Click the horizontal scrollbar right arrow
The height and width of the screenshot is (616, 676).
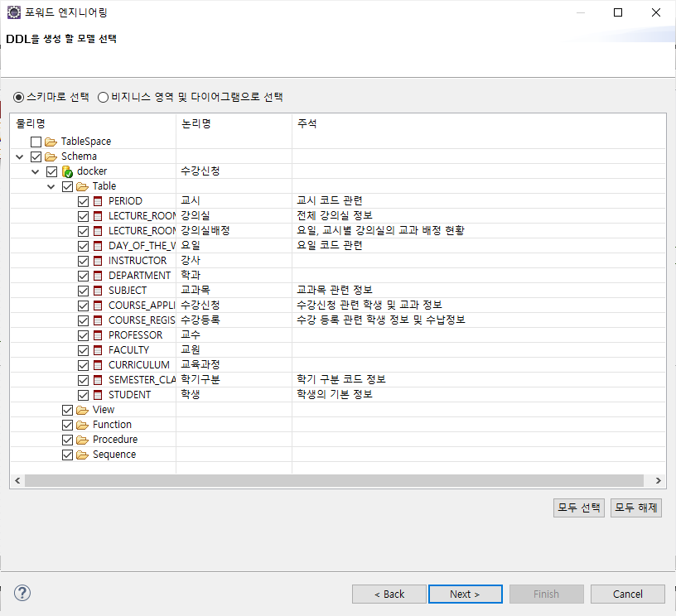[659, 481]
